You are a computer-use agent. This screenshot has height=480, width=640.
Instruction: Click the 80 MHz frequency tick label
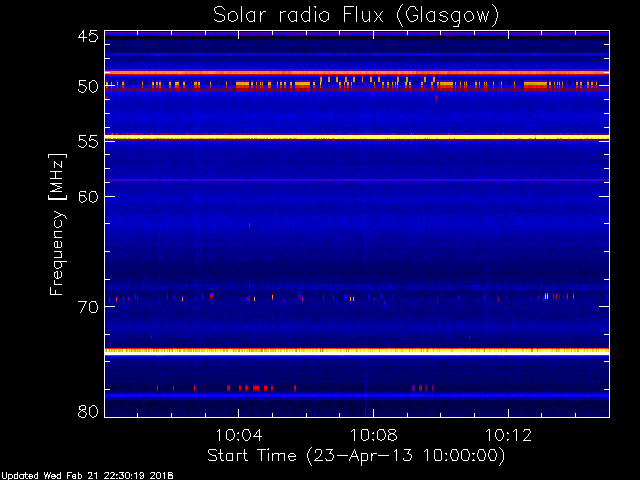pos(87,411)
